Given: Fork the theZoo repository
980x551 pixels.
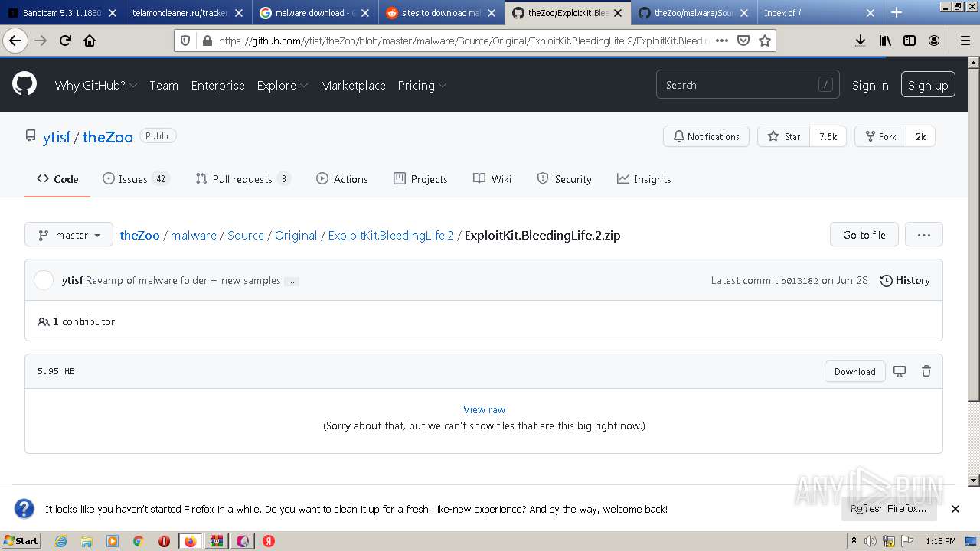Looking at the screenshot, I should click(880, 136).
